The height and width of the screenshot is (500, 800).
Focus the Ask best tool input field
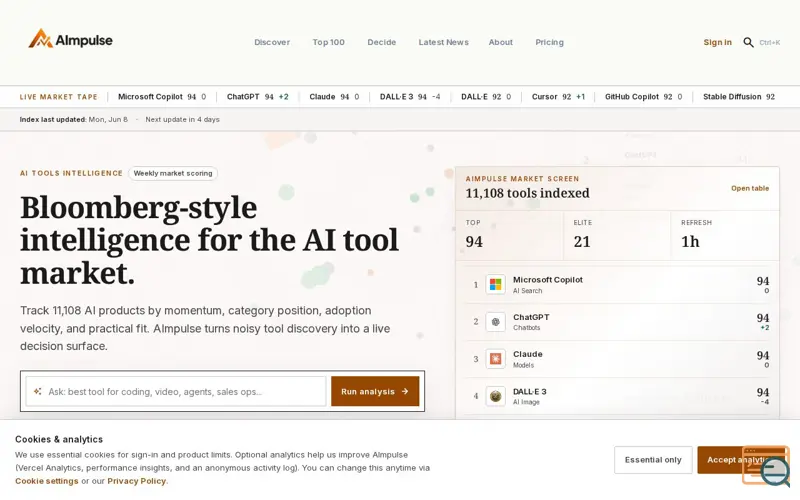click(176, 391)
